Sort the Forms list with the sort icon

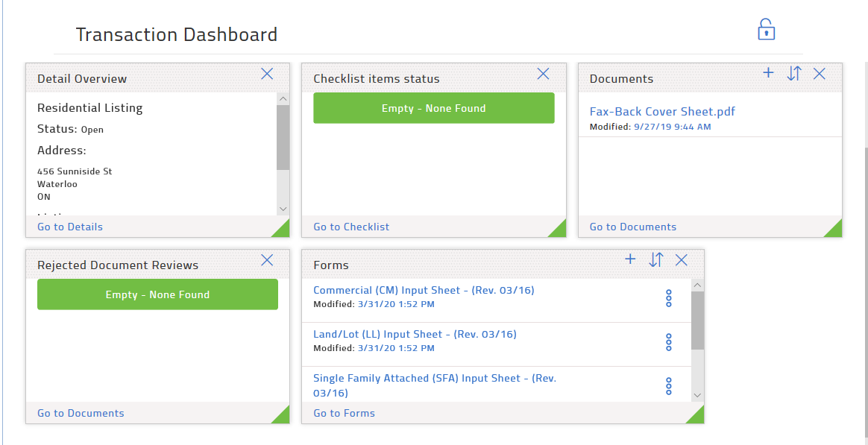[x=655, y=259]
